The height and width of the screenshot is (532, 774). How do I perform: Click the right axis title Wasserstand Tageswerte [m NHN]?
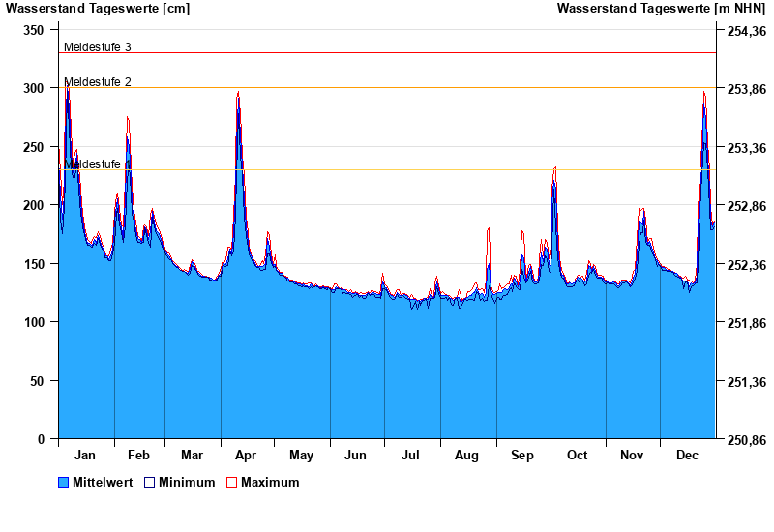661,9
